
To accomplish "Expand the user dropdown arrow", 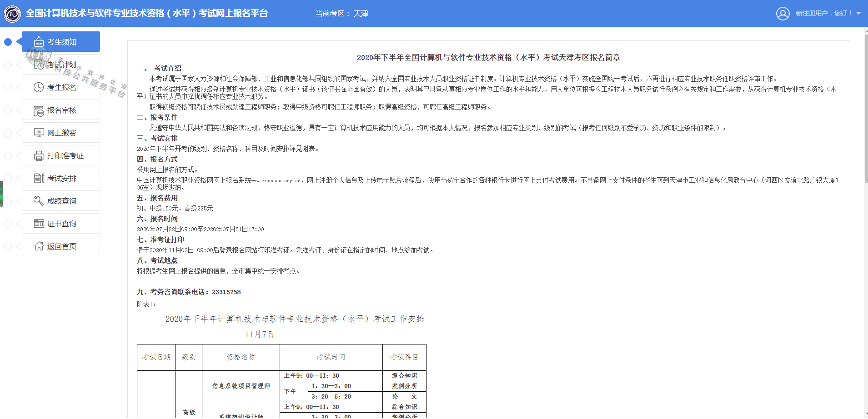I will coord(858,13).
